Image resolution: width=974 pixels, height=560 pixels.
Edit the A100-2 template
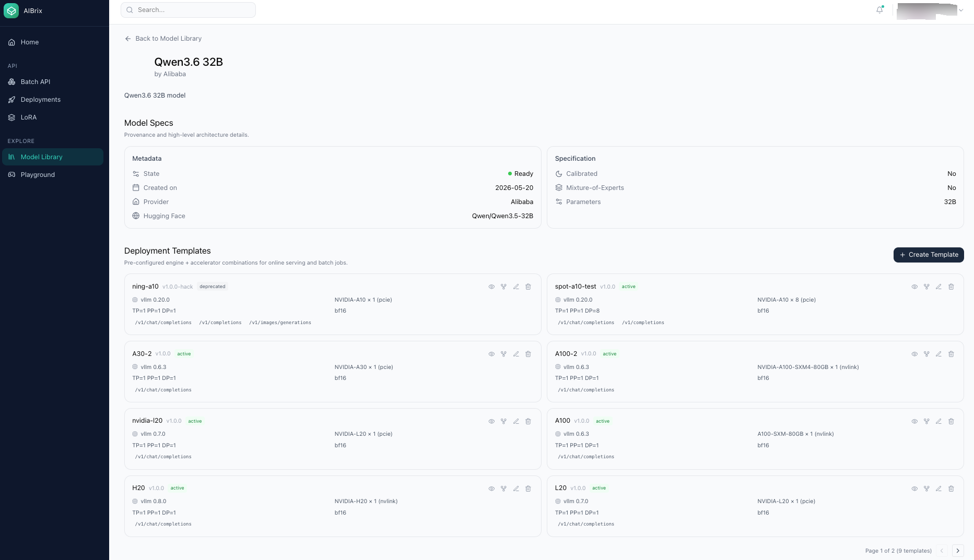pyautogui.click(x=938, y=354)
